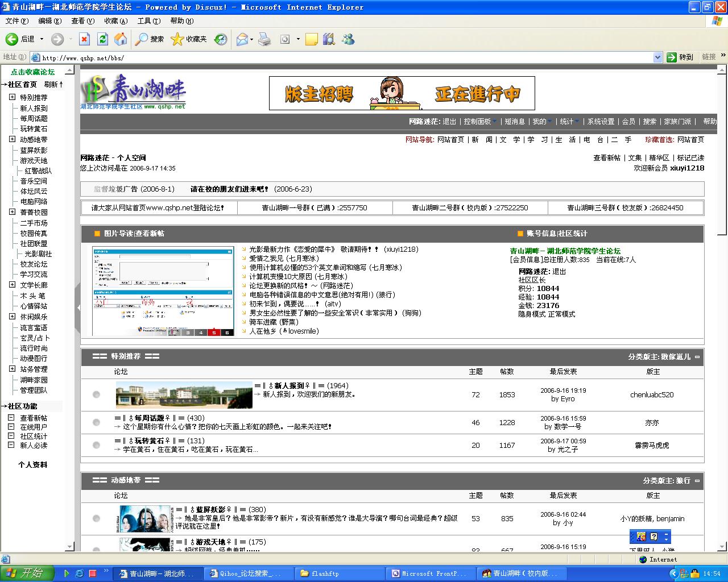Open the 收藏(A) menu
The image size is (728, 582).
tap(115, 21)
